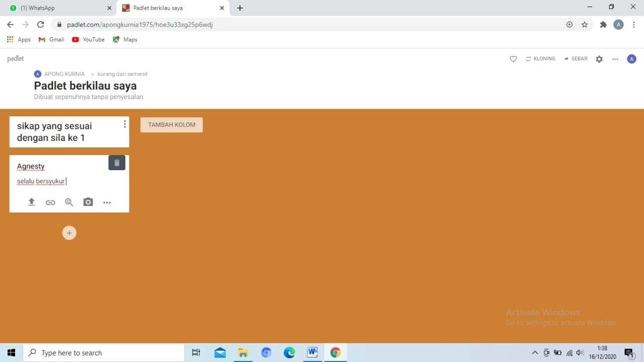644x362 pixels.
Task: Click the camera icon in post
Action: (x=88, y=202)
